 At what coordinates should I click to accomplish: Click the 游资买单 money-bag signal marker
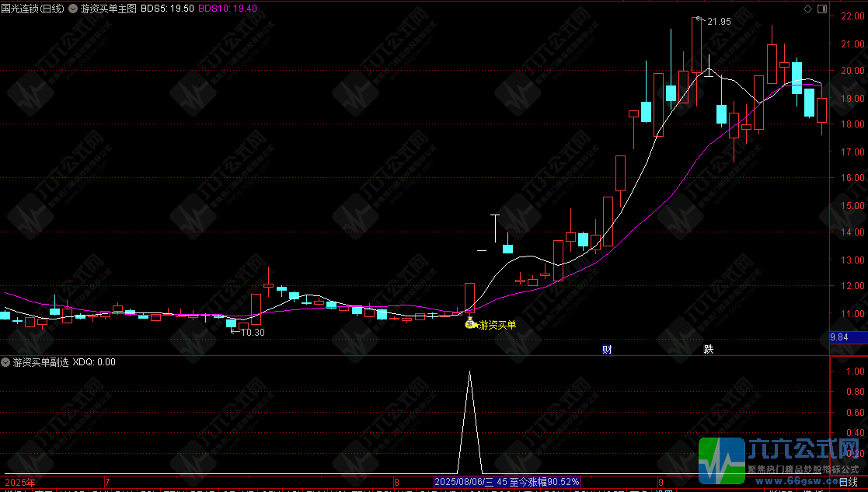[470, 323]
